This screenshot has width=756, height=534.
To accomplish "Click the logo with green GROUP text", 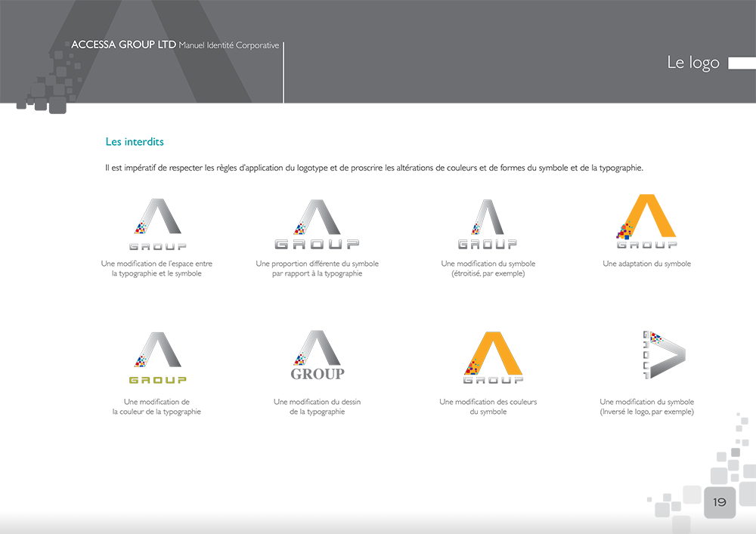I will pyautogui.click(x=157, y=358).
